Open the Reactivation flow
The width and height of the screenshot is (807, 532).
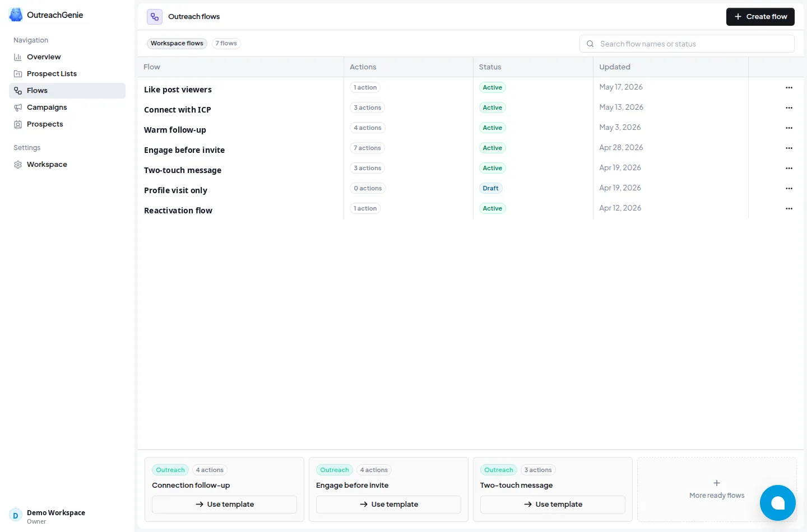178,211
